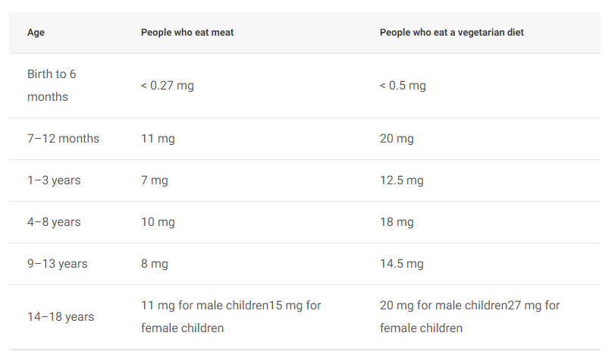Click the 12.5 mg vegetarian cell
Viewport: 615px width, 364px height.
point(402,180)
